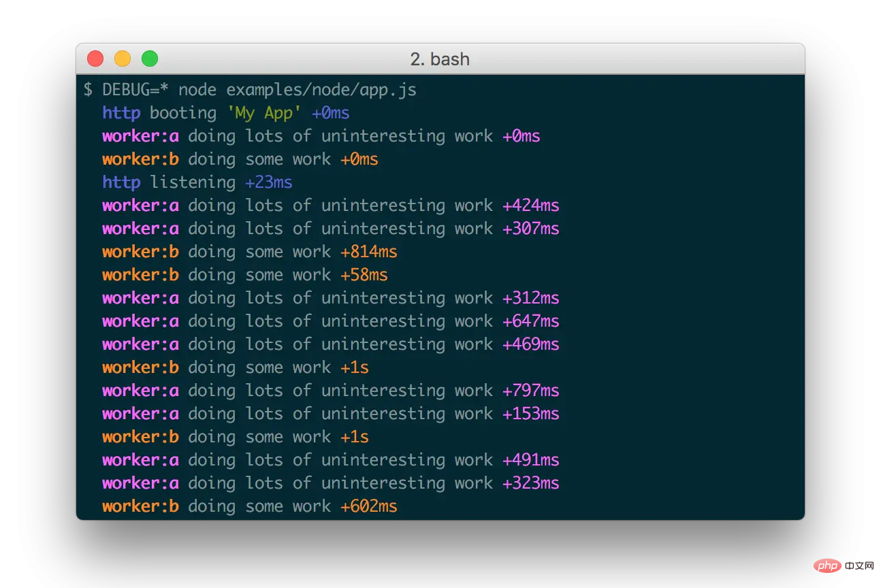The image size is (881, 588).
Task: Close the bash terminal window
Action: [95, 59]
